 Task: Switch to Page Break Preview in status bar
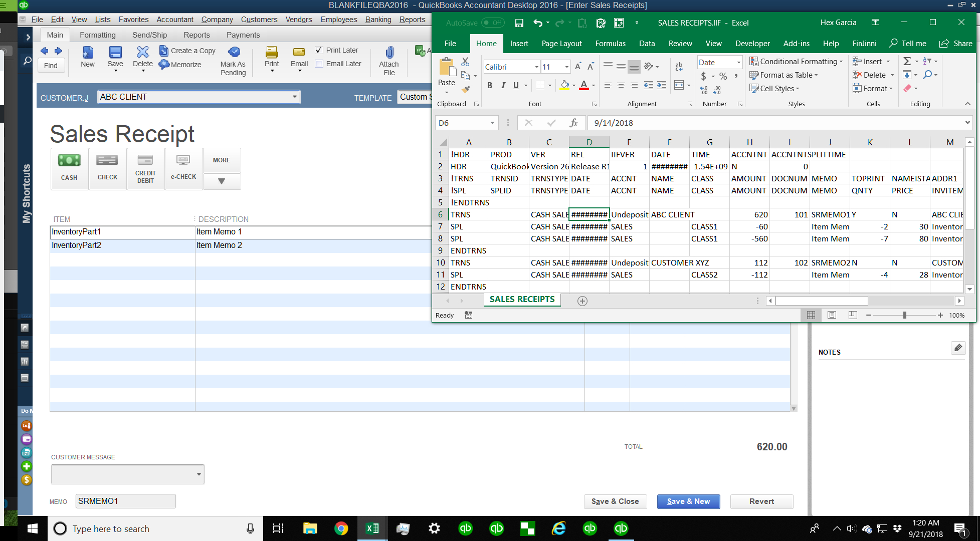pyautogui.click(x=853, y=315)
